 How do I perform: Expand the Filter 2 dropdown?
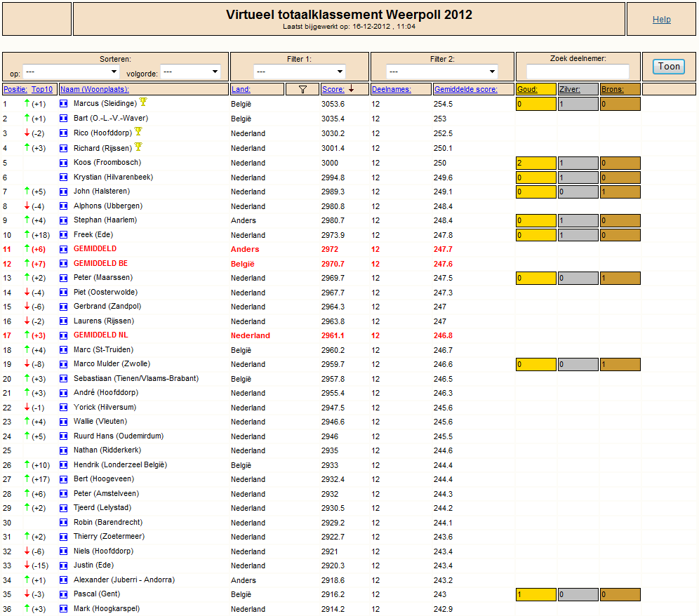pos(441,72)
